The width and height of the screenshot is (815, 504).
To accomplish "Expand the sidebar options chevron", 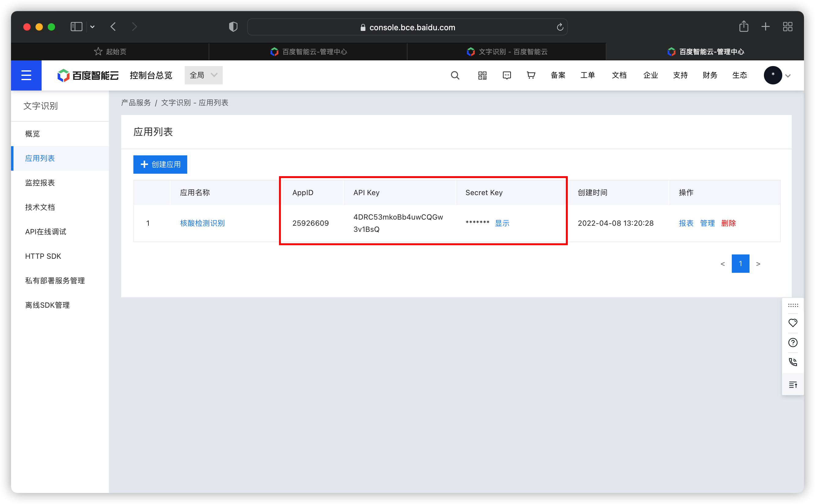I will point(92,27).
